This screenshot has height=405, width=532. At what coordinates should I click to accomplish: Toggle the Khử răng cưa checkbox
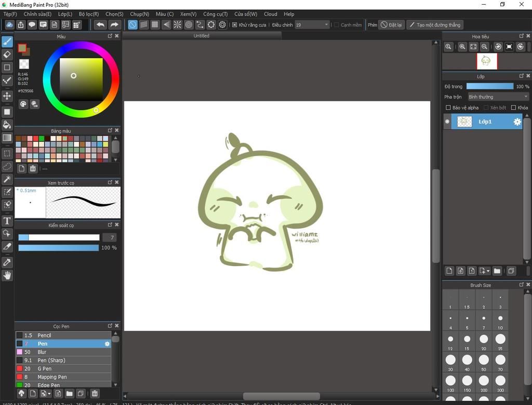click(x=234, y=25)
